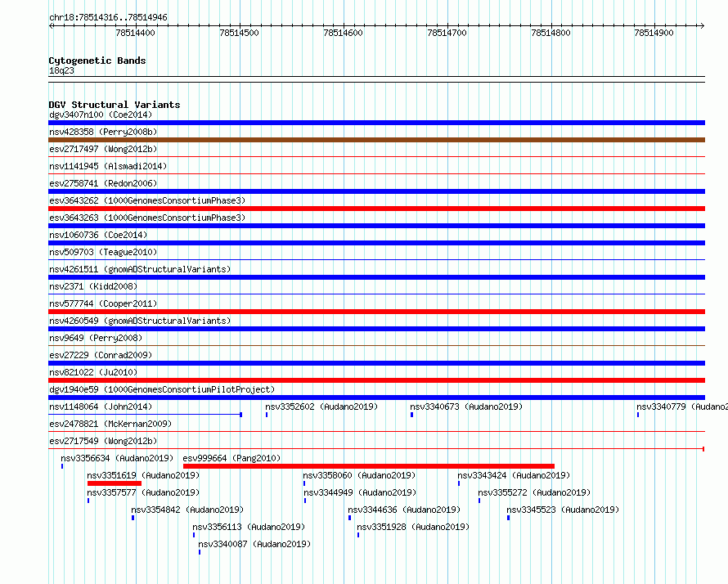Open variant nsv1060736 (Coe2014)

point(98,235)
